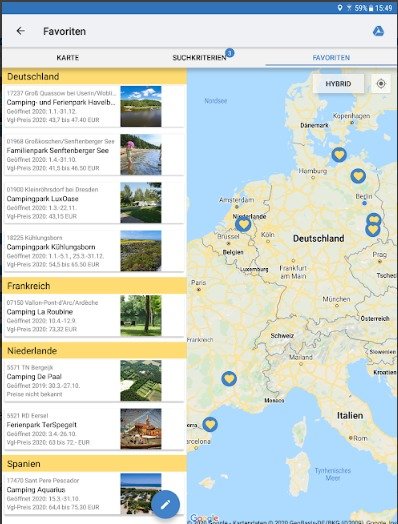This screenshot has width=398, height=524.
Task: Open the Google Drive sync icon
Action: (378, 31)
